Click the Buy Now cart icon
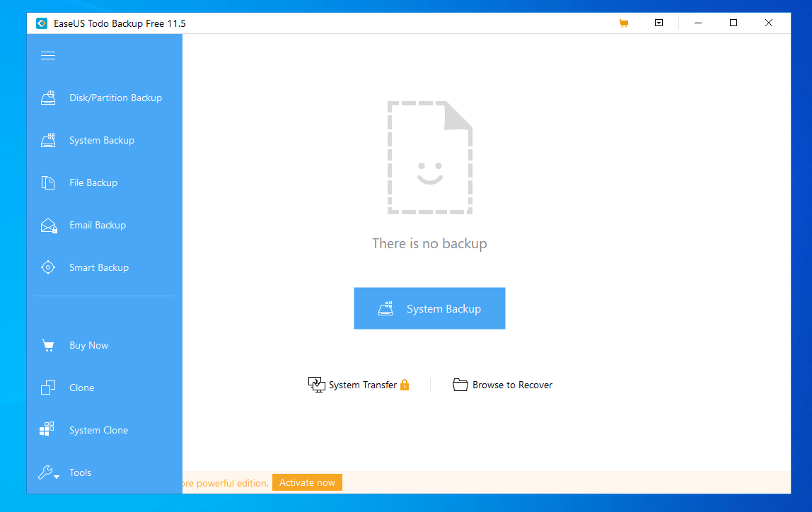812x512 pixels. coord(48,345)
